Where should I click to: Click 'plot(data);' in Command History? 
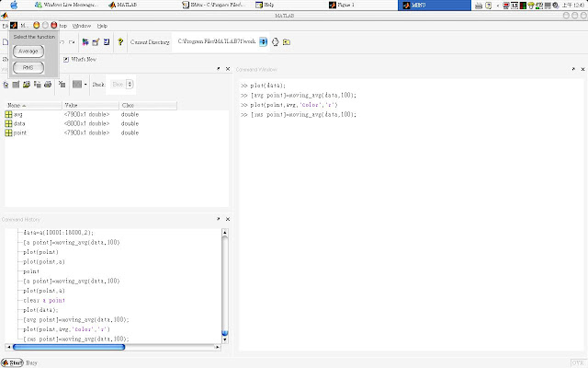40,310
